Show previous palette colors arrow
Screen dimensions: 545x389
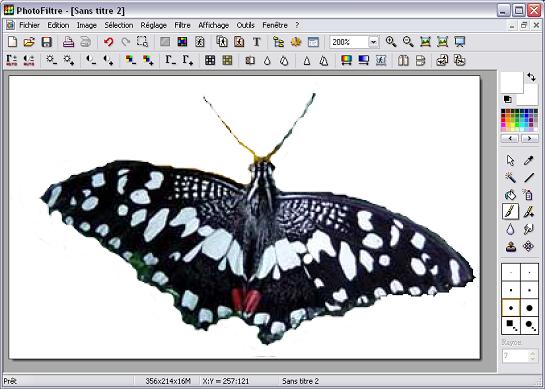(510, 138)
